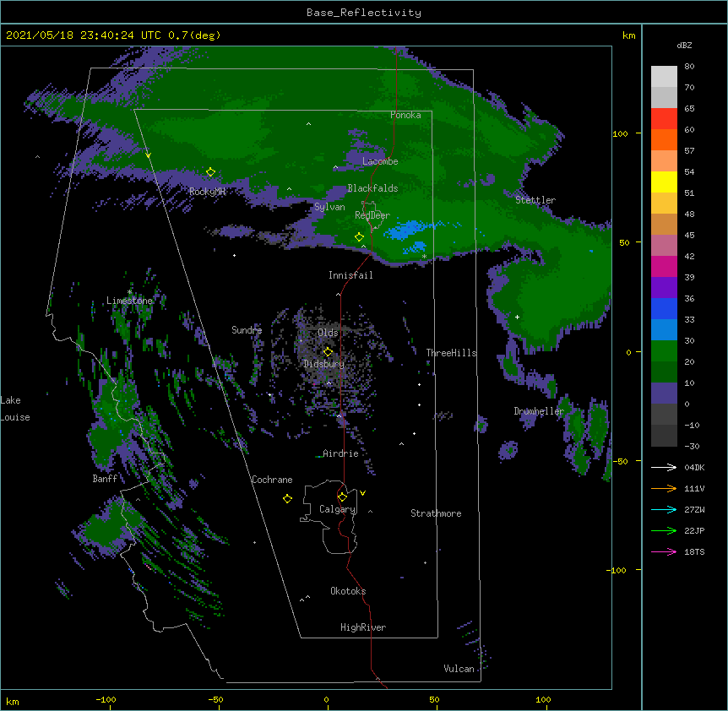This screenshot has width=728, height=711.
Task: Click the Limestone label
Action: pos(129,301)
